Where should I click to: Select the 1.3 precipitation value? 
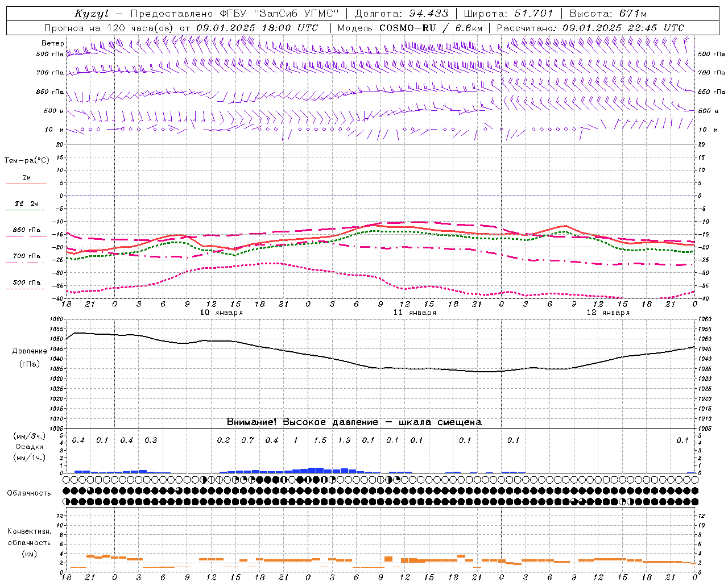click(x=344, y=440)
